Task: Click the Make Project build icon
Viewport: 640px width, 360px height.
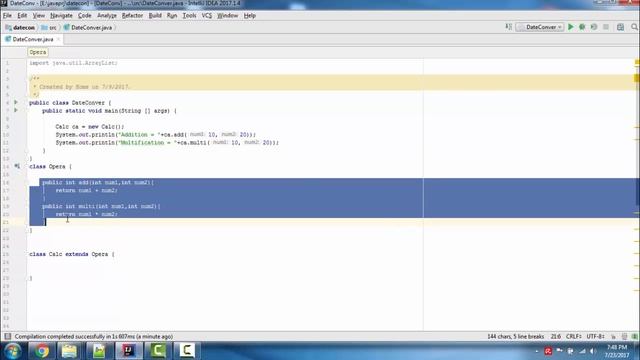Action: pyautogui.click(x=509, y=27)
